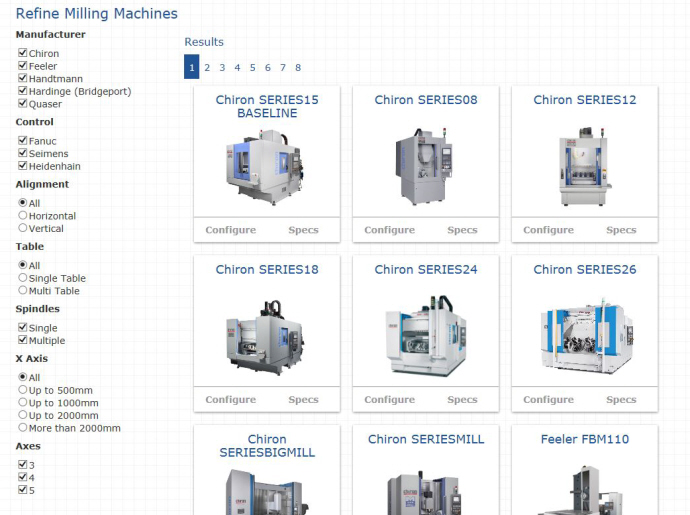Open the Chiron SERIES26 title link

(x=585, y=269)
